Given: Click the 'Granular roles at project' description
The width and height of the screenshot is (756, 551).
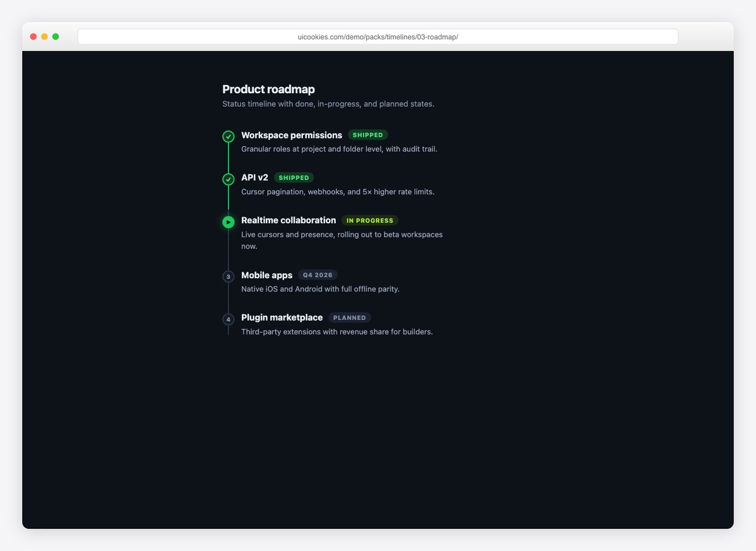Looking at the screenshot, I should coord(339,149).
